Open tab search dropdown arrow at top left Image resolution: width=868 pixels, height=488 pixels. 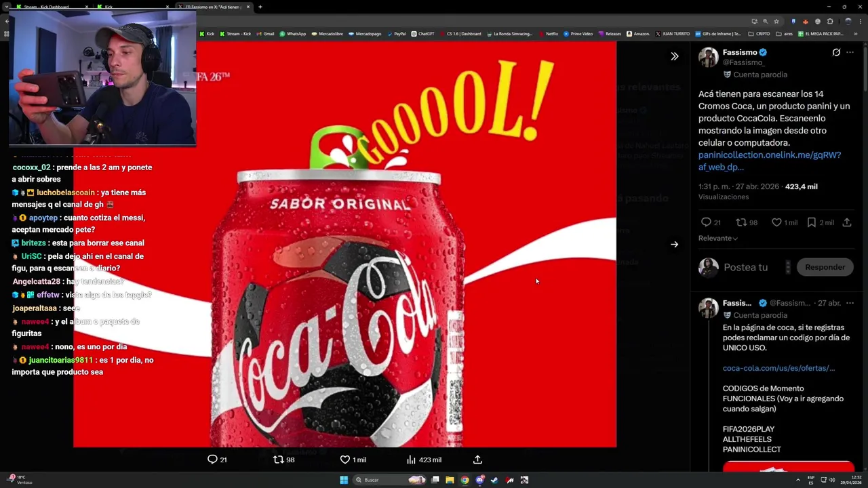pos(7,7)
